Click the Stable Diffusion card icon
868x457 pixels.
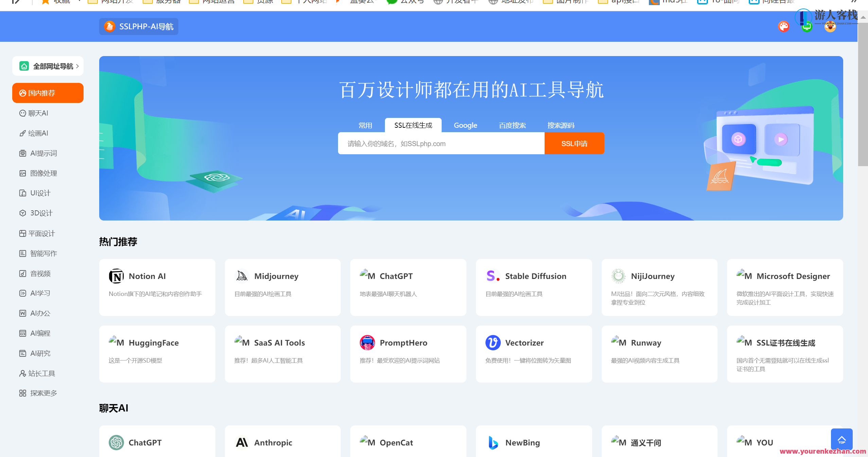492,276
